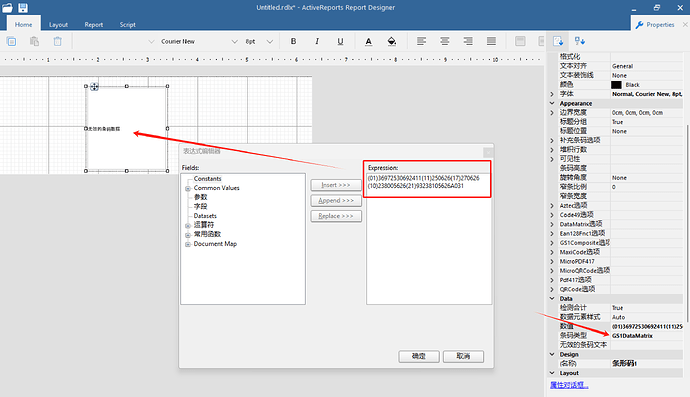Click the font color A icon

[368, 41]
